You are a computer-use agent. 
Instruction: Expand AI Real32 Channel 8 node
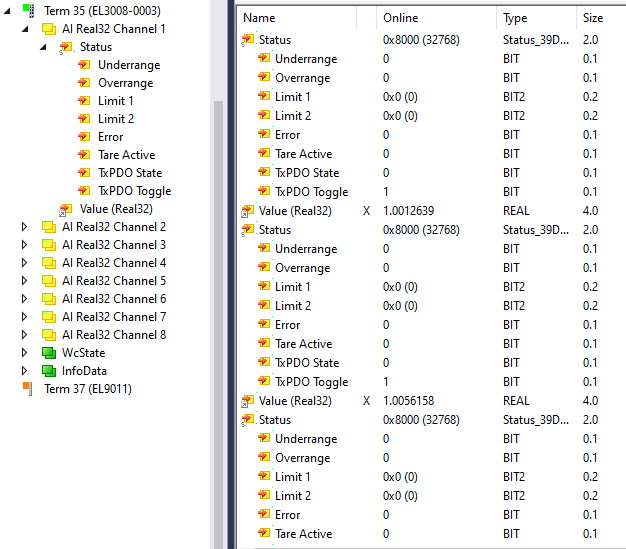click(25, 335)
